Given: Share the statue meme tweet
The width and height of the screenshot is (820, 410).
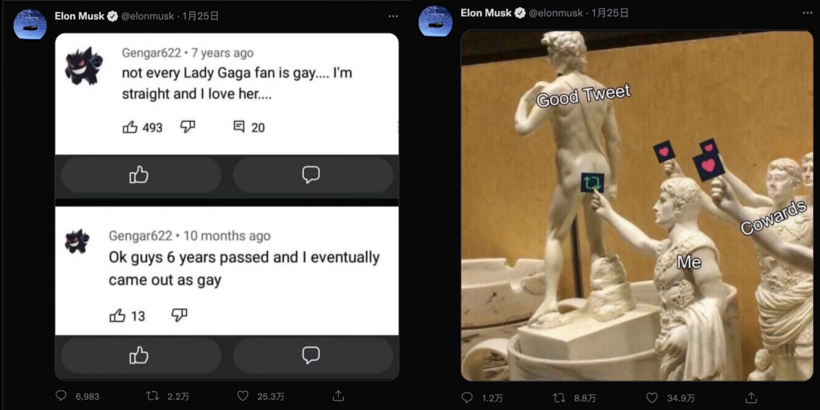Looking at the screenshot, I should click(751, 398).
